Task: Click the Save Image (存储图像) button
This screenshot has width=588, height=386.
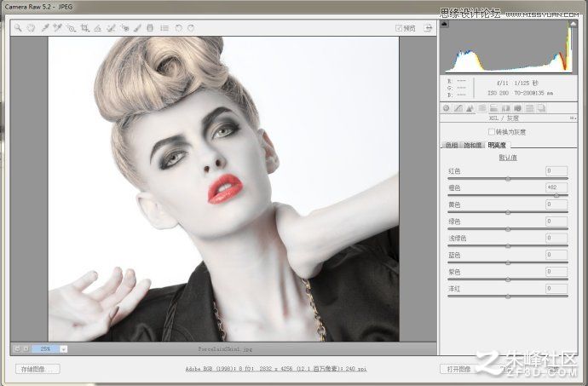Action: click(37, 369)
